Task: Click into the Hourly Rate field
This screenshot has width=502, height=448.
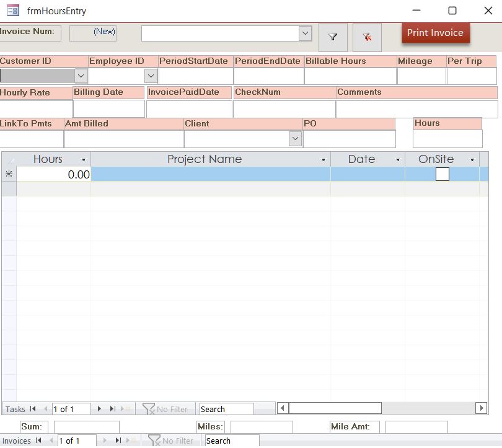Action: 36,109
